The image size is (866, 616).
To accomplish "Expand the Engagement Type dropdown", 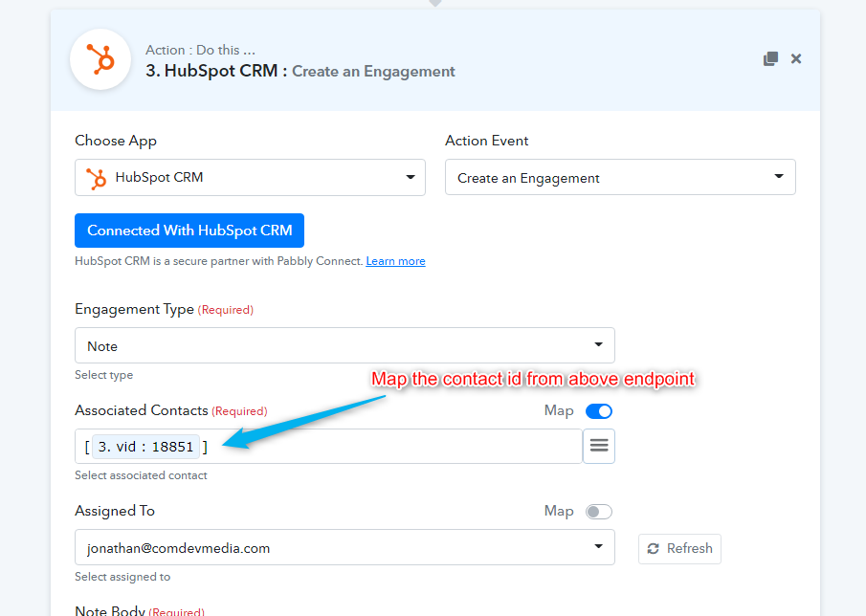I will click(344, 345).
